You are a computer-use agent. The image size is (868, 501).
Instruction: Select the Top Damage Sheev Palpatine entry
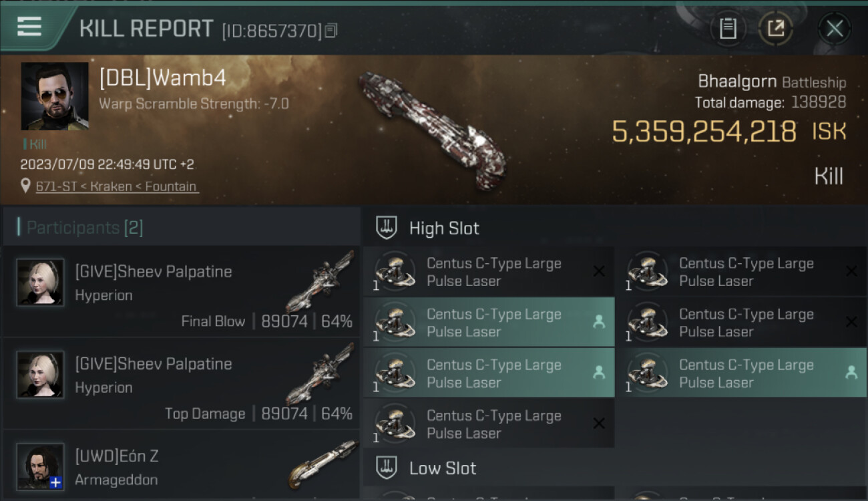pos(180,383)
